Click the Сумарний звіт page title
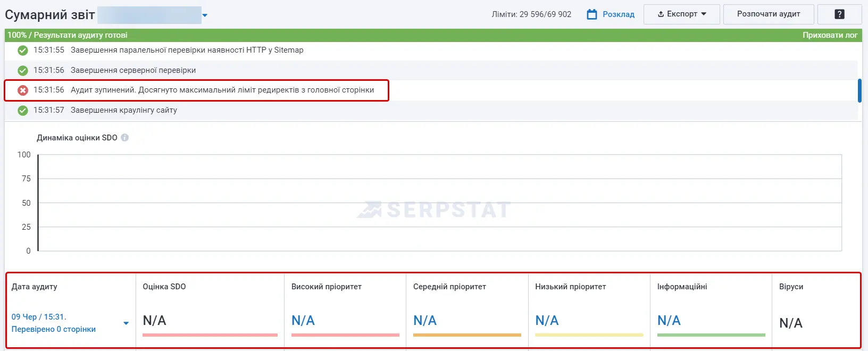This screenshot has width=868, height=351. click(50, 15)
